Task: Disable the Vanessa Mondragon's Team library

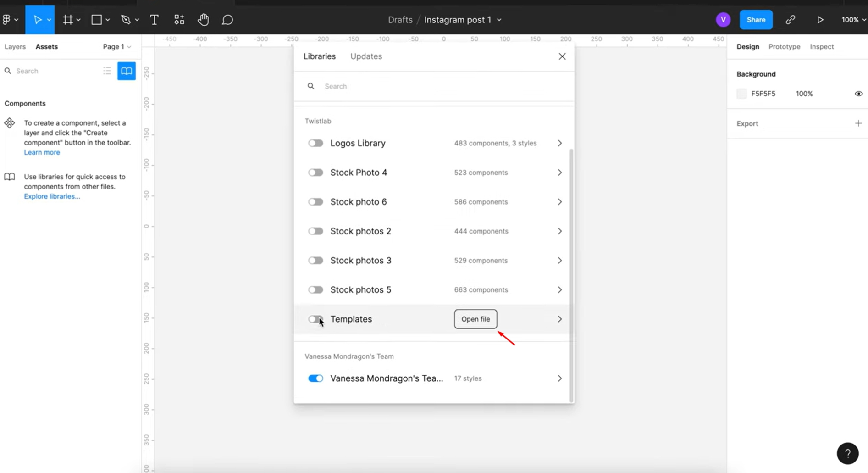Action: (315, 378)
